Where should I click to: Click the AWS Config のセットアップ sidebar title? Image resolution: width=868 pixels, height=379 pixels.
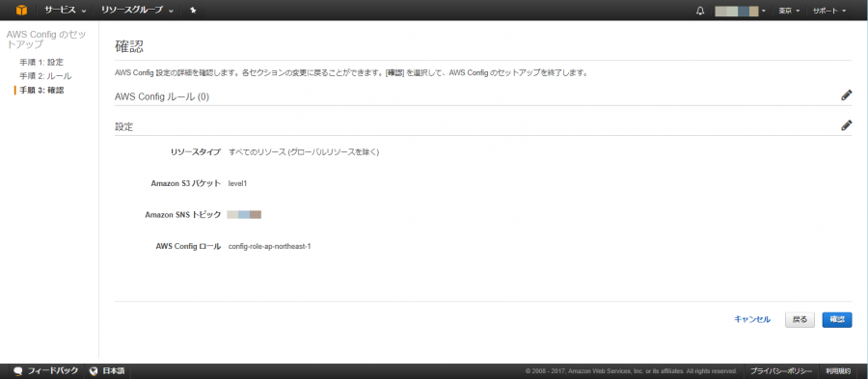(46, 40)
